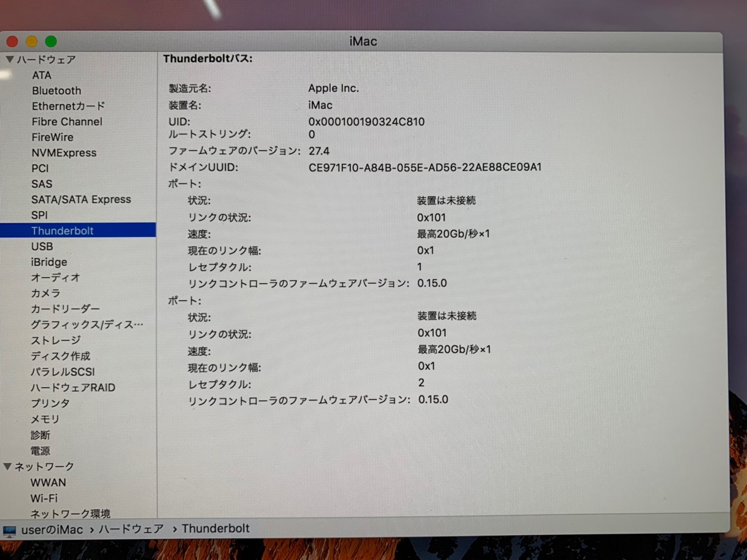Open the USB hardware entry

point(42,246)
